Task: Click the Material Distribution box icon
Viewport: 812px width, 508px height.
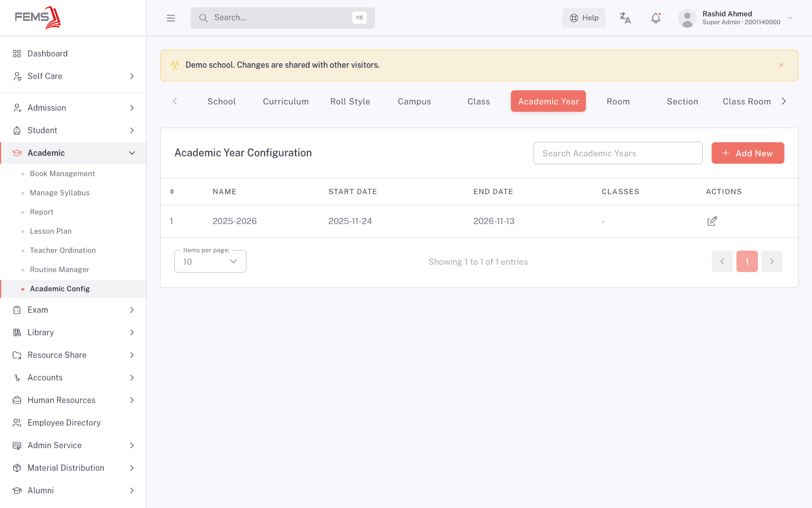Action: coord(17,468)
